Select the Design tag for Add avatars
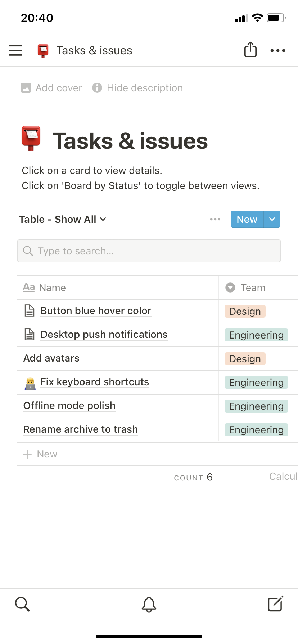The height and width of the screenshot is (644, 298). click(x=245, y=359)
